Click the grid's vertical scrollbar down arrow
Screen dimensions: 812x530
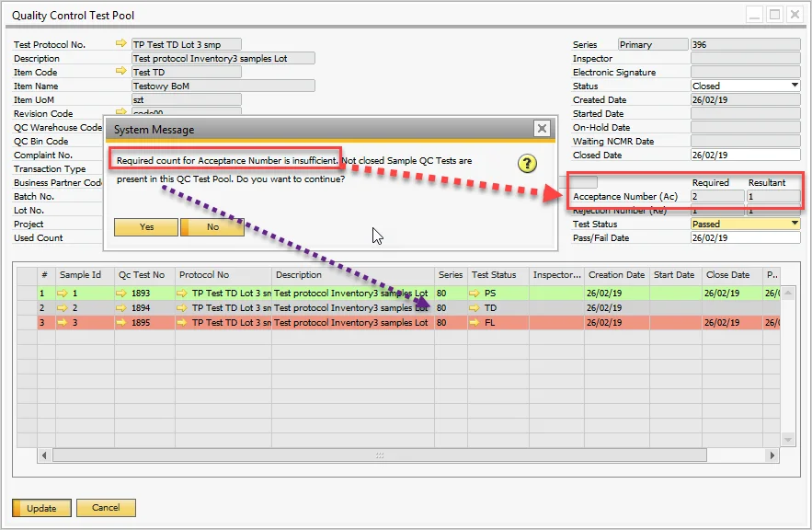(x=788, y=439)
